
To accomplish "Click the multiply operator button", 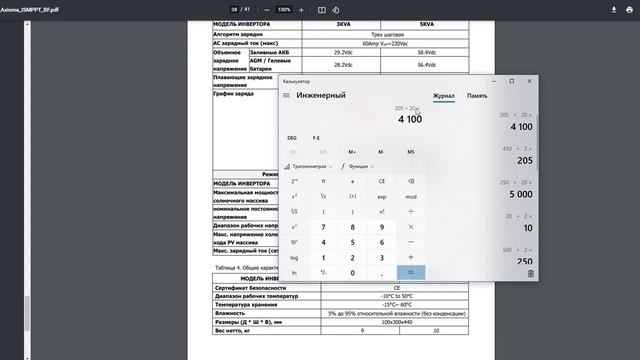I will [411, 227].
